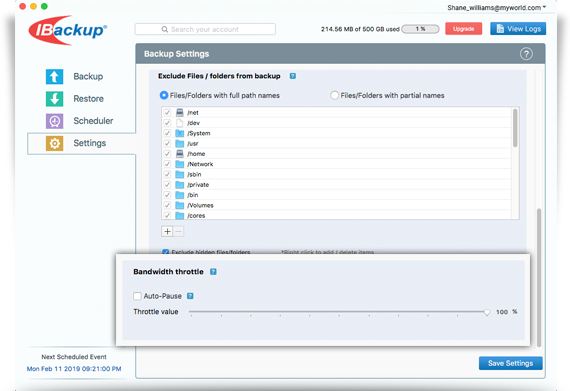Click the /bin folder icon

coord(180,195)
